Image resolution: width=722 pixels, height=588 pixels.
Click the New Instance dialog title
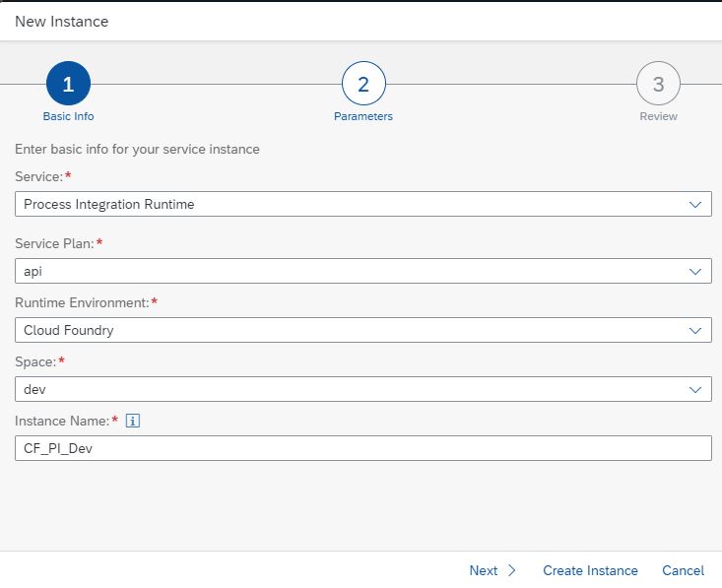click(62, 22)
